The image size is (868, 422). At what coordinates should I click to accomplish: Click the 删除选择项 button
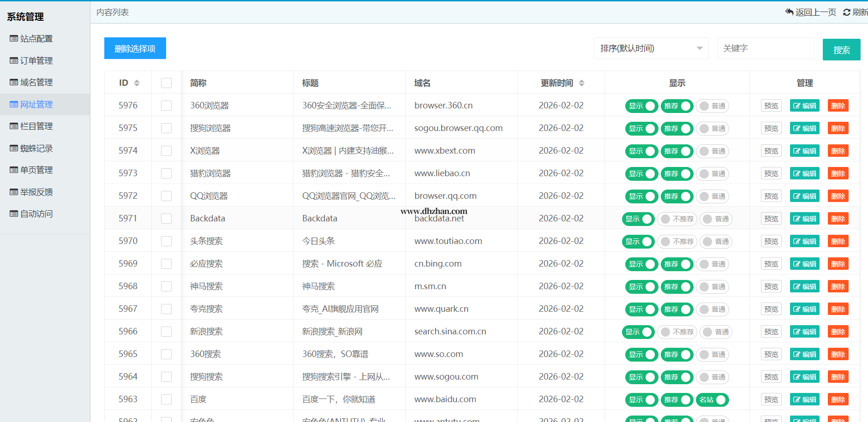(x=135, y=48)
